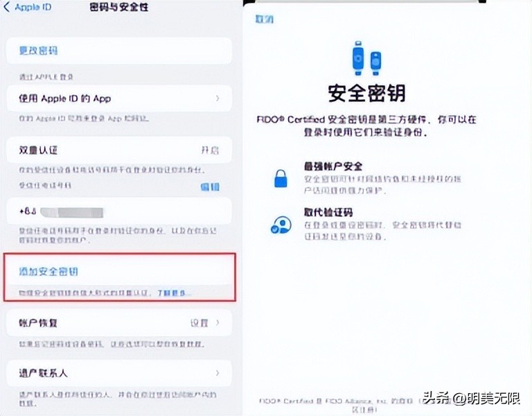Expand chevron on 使用 Apple ID 的 App row
The height and width of the screenshot is (416, 532).
click(x=218, y=98)
